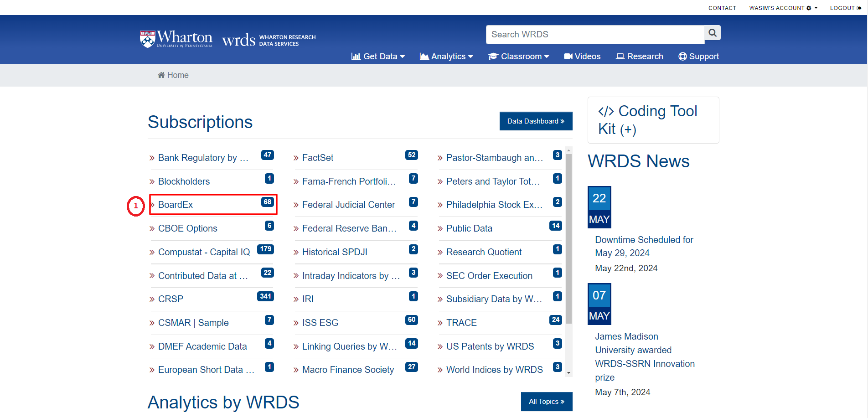Open the BoardEx subscription
The width and height of the screenshot is (868, 418).
point(176,205)
